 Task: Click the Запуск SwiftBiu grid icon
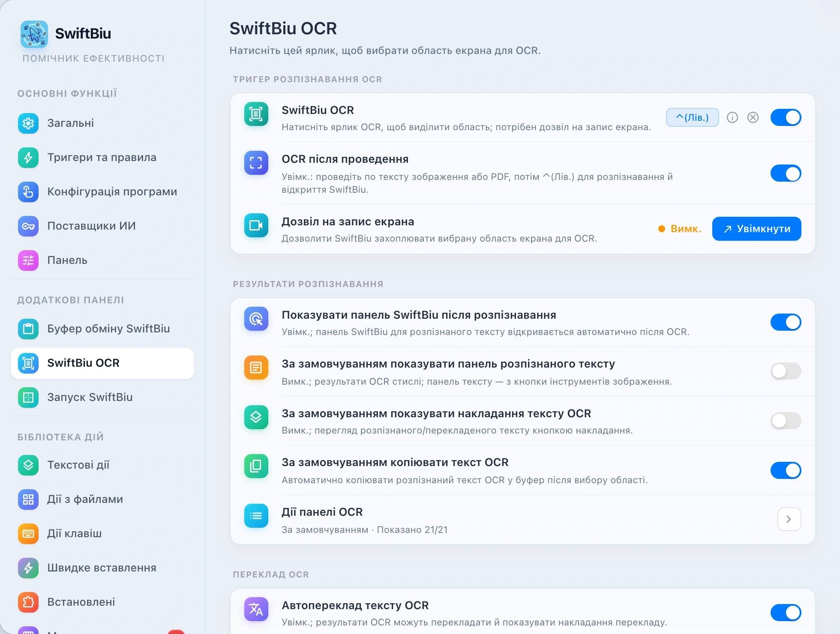tap(28, 398)
